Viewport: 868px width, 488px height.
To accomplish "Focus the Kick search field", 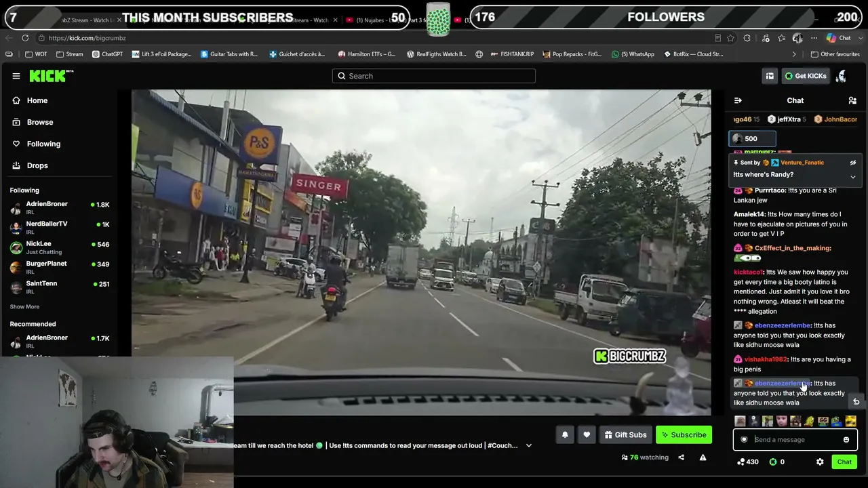I will click(x=434, y=76).
